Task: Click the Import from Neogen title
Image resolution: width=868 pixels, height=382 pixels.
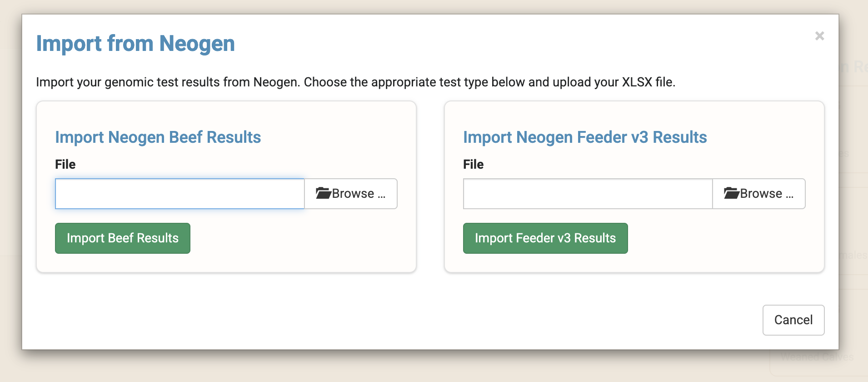Action: click(135, 44)
